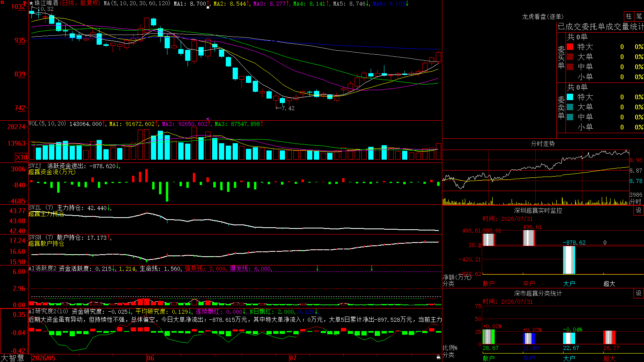Click the AI活跃度2 indicator label
This screenshot has height=362, width=644.
tap(42, 268)
